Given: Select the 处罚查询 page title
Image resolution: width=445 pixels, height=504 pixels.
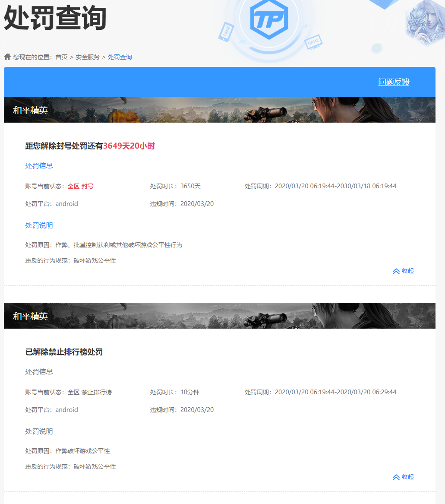Looking at the screenshot, I should coord(55,18).
